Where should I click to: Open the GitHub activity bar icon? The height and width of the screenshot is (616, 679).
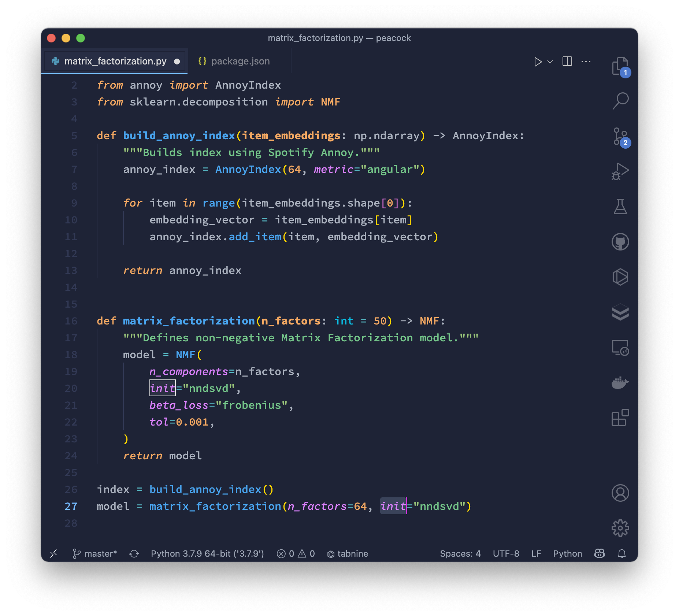pyautogui.click(x=620, y=242)
